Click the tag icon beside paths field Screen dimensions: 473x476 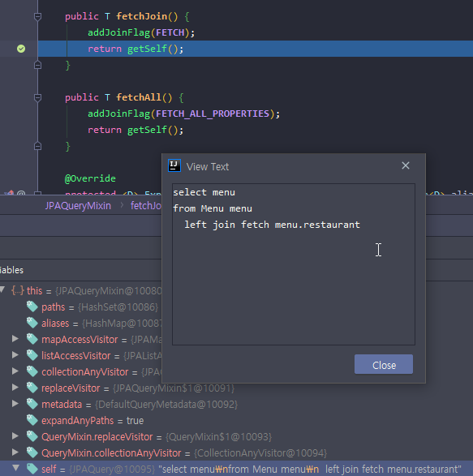click(32, 307)
